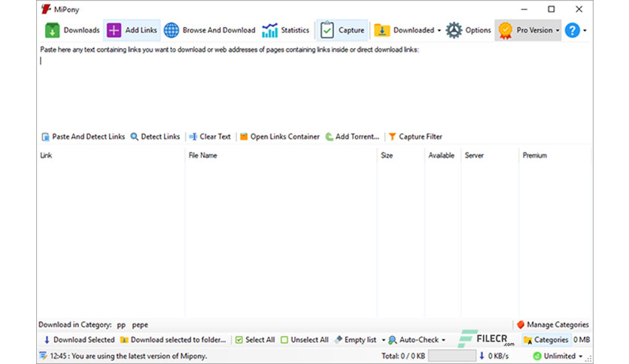Click the 'Total: 0 / 0 KB' status text
The height and width of the screenshot is (364, 629).
click(403, 356)
